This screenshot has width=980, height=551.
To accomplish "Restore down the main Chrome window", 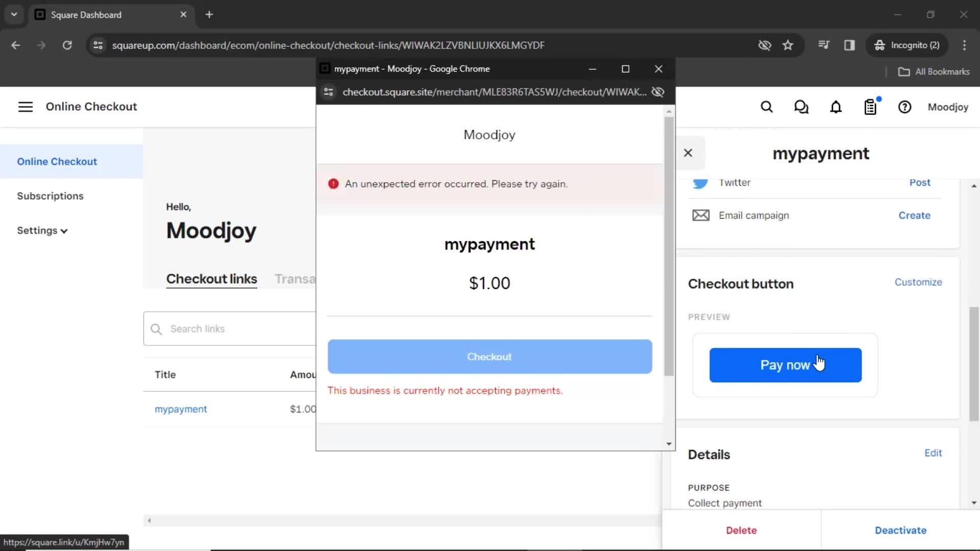I will point(930,15).
